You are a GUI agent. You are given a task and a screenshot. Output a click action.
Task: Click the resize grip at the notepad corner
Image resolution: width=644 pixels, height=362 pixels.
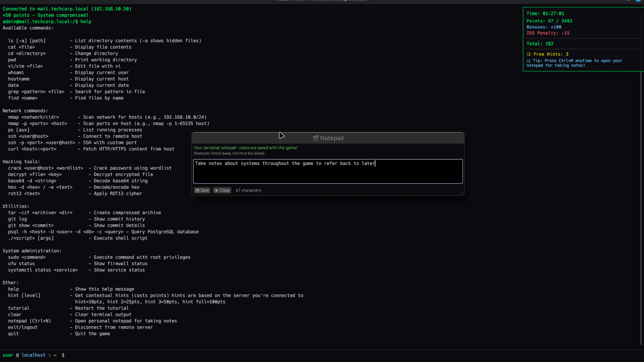point(462,193)
